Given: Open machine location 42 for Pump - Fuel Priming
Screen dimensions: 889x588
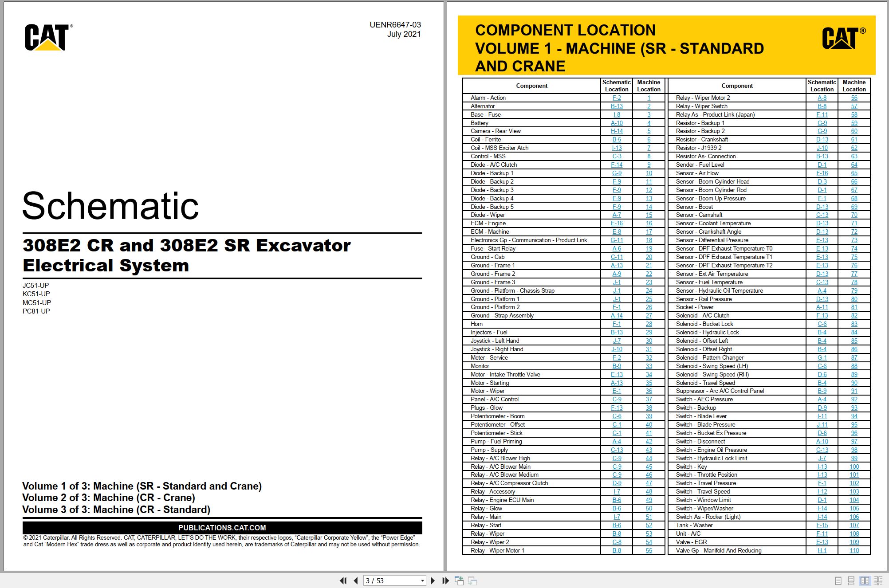Looking at the screenshot, I should coord(649,441).
